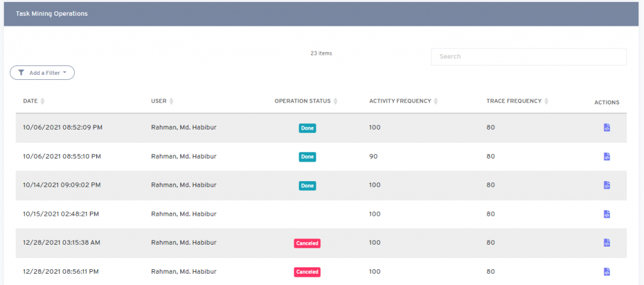This screenshot has height=285, width=644.
Task: Click Done badge for 10/14/2021 09:09:02 PM
Action: [307, 186]
